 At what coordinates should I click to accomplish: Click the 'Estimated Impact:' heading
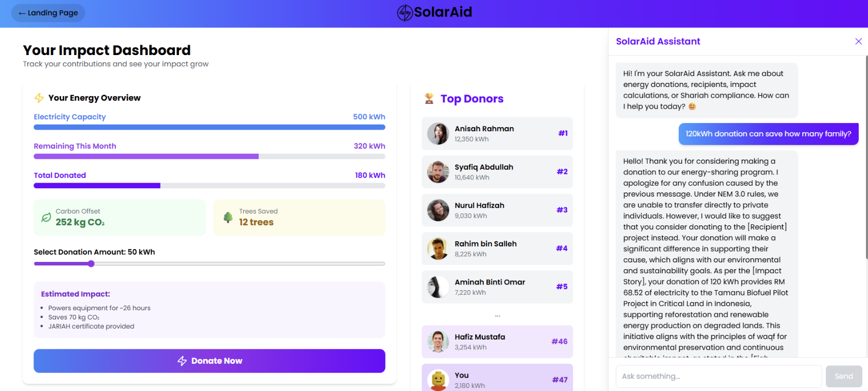click(76, 294)
